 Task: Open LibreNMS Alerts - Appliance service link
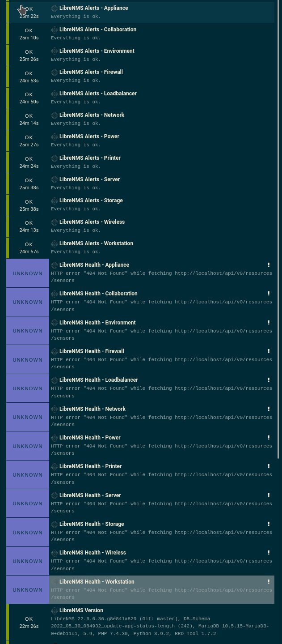[93, 8]
